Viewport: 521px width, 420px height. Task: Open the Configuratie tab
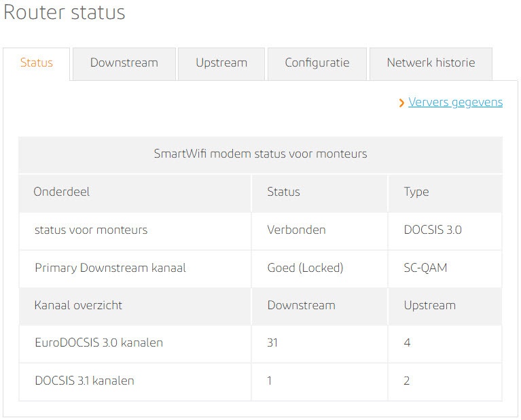coord(317,63)
